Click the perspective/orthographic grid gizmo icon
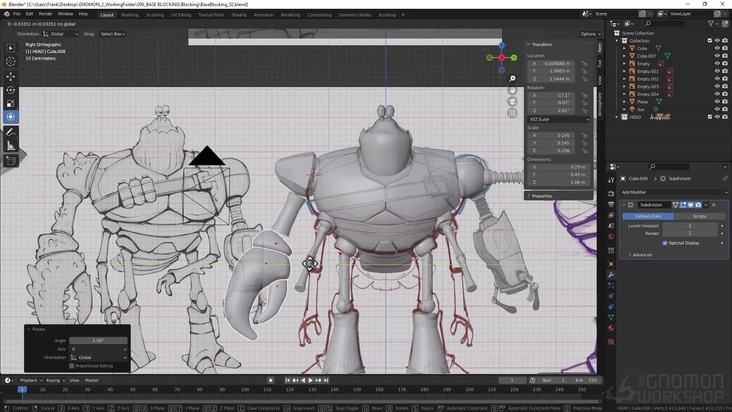The height and width of the screenshot is (412, 732). (x=512, y=113)
